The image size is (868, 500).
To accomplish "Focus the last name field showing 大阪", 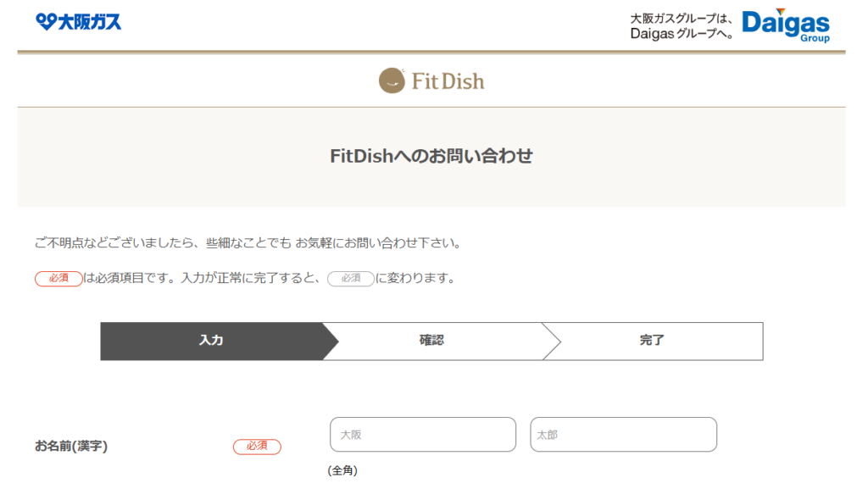I will click(422, 435).
